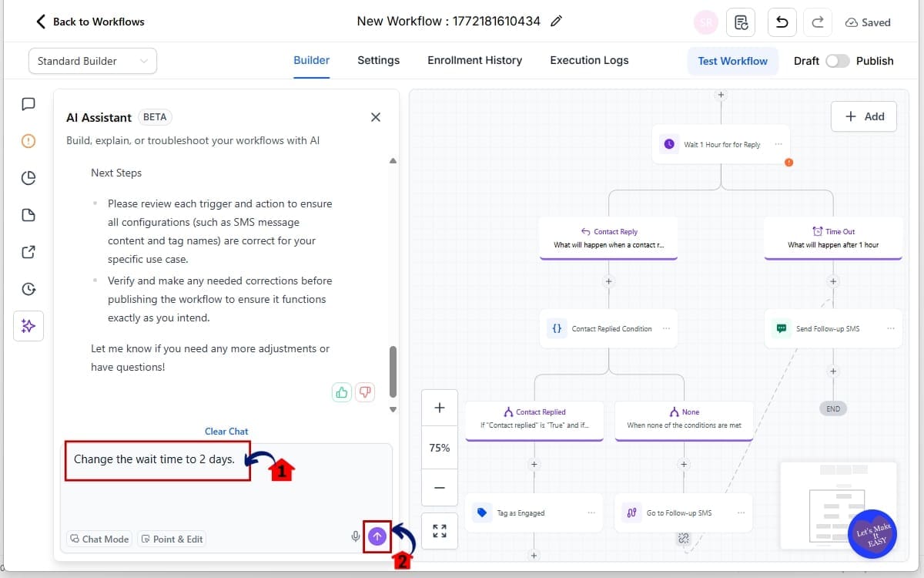Image resolution: width=924 pixels, height=578 pixels.
Task: Open the statistics pie chart sidebar icon
Action: pos(28,177)
